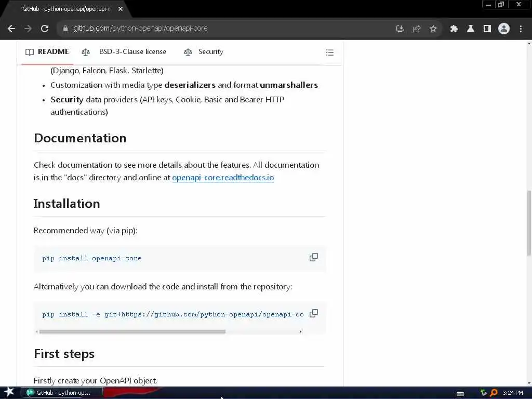The image size is (532, 399).
Task: Click the bold 'deserializers' word
Action: [x=190, y=85]
